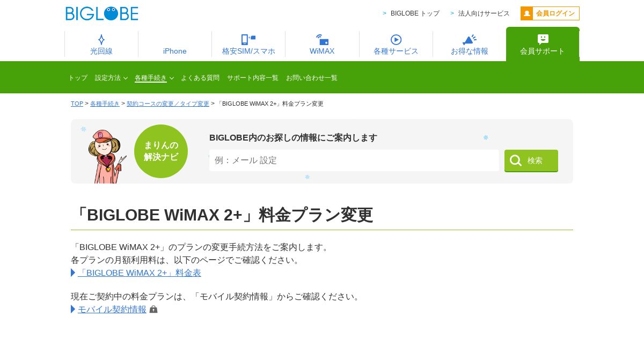Click the TOP breadcrumb link
The image size is (644, 338).
tap(77, 104)
